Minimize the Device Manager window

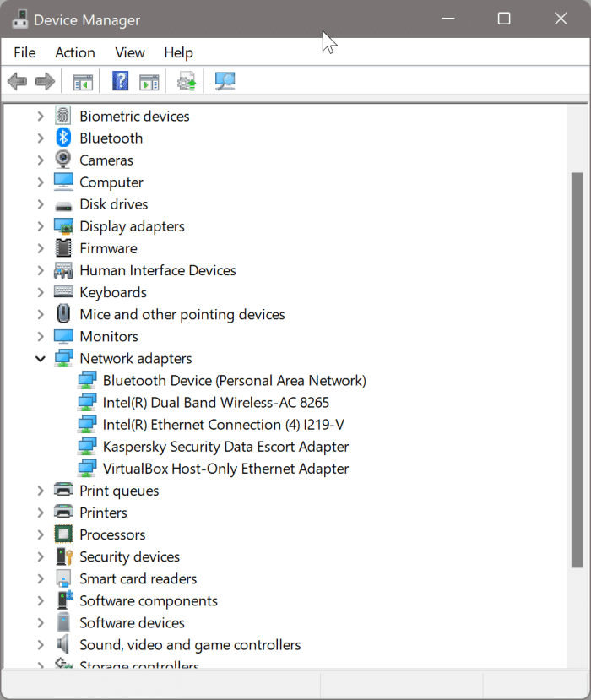448,19
